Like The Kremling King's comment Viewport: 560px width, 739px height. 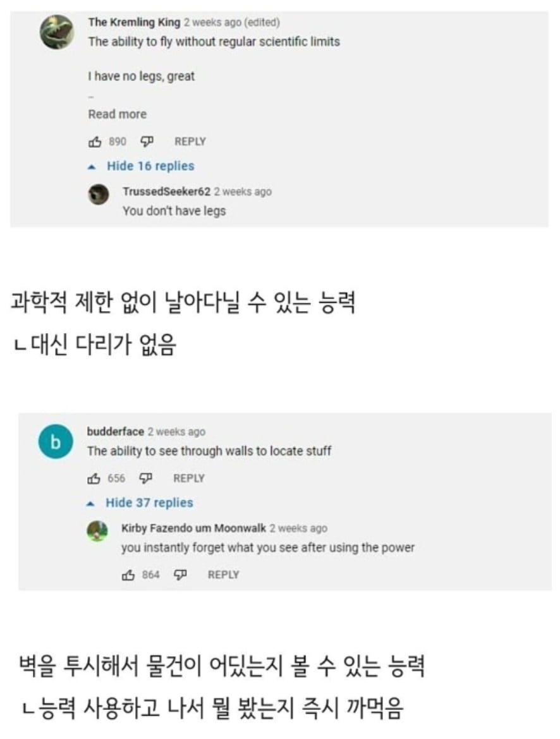(x=95, y=141)
